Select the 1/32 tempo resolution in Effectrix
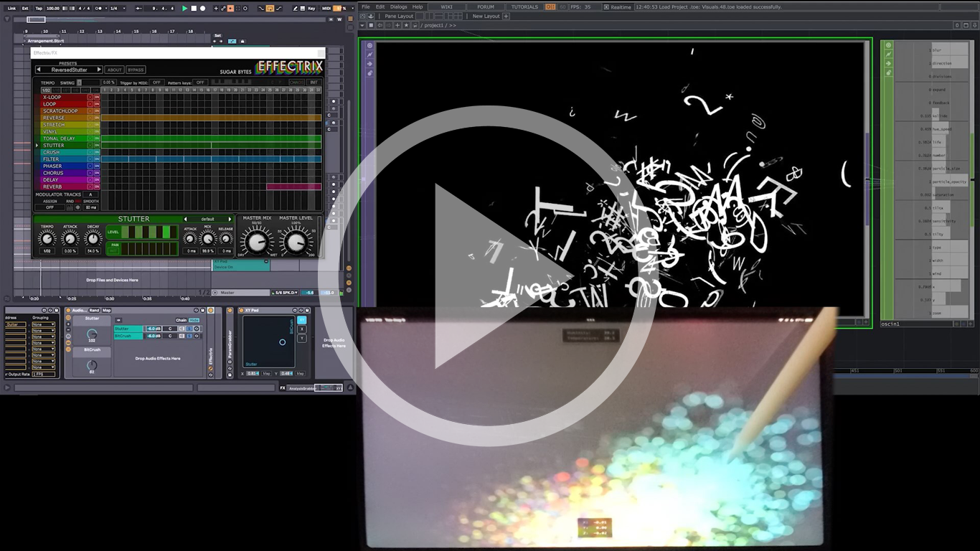 46,90
